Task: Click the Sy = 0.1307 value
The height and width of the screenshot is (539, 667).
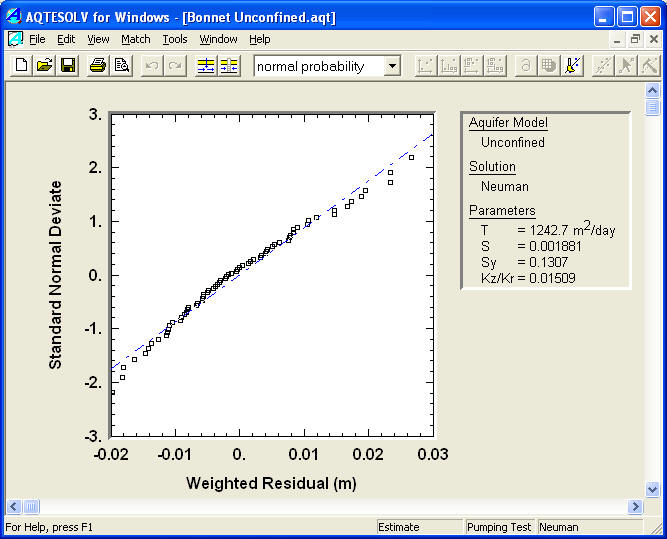Action: 524,262
